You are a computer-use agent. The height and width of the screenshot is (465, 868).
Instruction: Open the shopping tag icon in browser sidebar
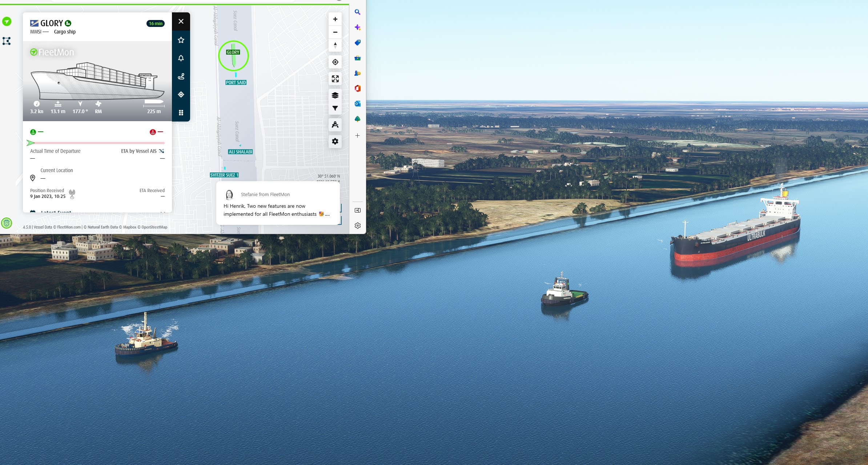358,43
